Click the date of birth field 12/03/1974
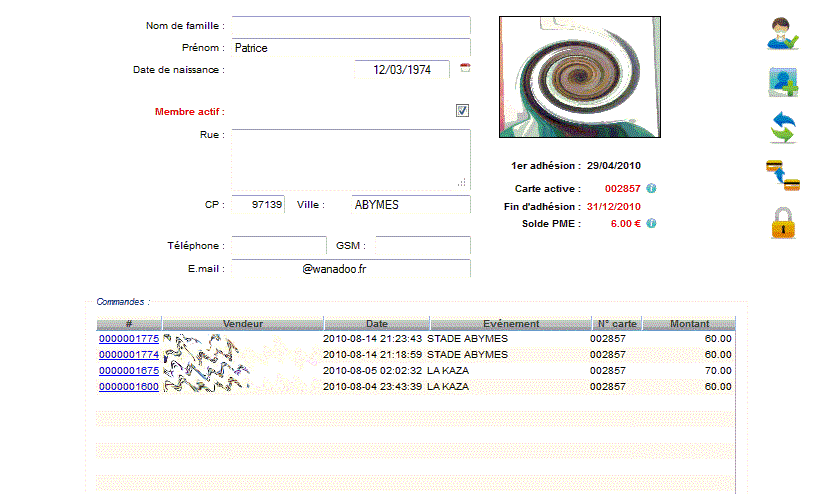The width and height of the screenshot is (827, 494). pos(402,70)
